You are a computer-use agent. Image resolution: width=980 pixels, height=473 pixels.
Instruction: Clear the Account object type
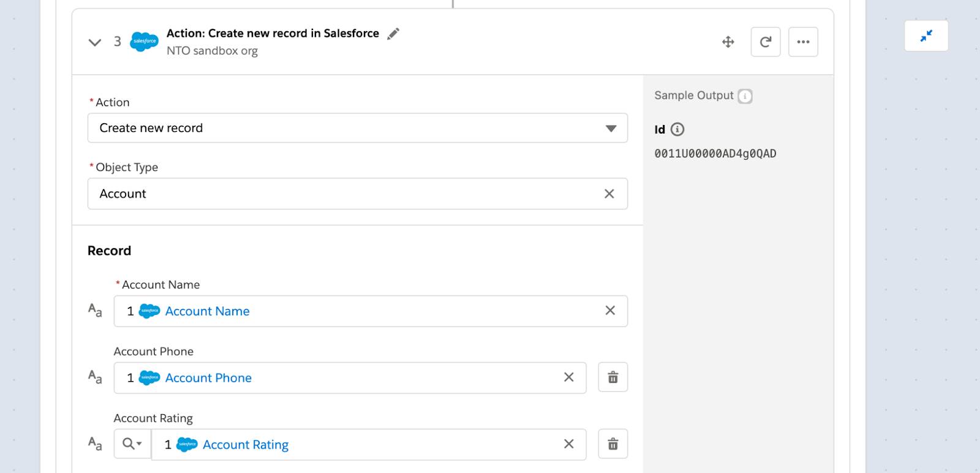609,194
